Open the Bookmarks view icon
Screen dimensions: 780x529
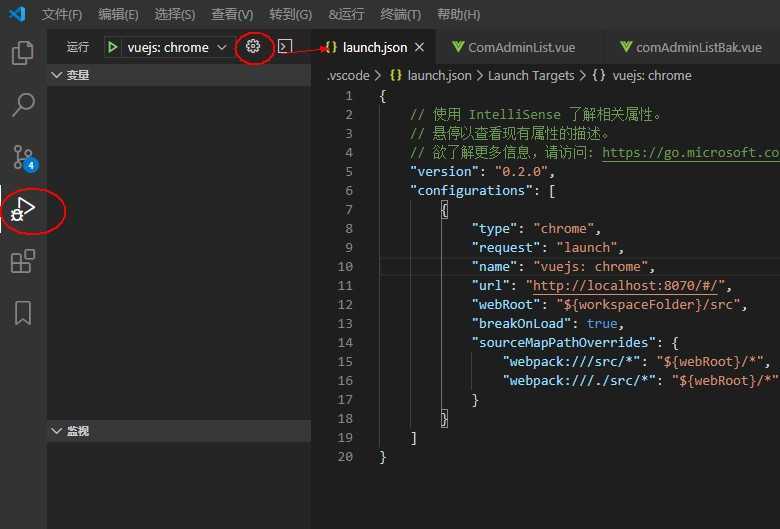click(23, 313)
